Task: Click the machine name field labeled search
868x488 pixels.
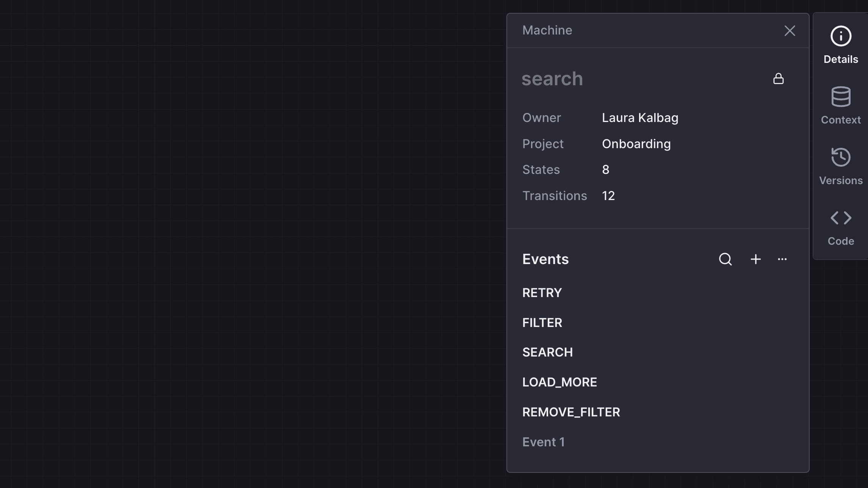Action: point(553,79)
